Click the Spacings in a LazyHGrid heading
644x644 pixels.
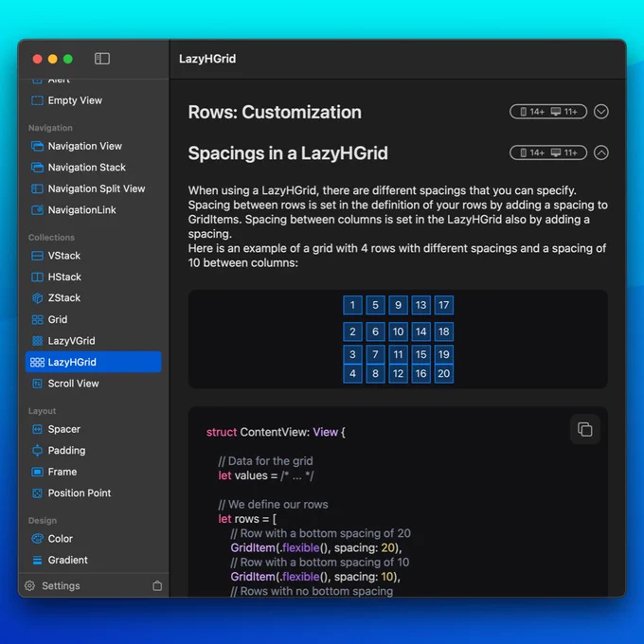click(x=288, y=153)
